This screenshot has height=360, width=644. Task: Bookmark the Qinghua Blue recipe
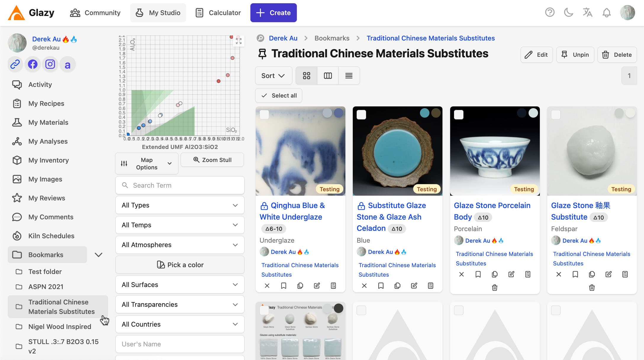[x=284, y=286]
